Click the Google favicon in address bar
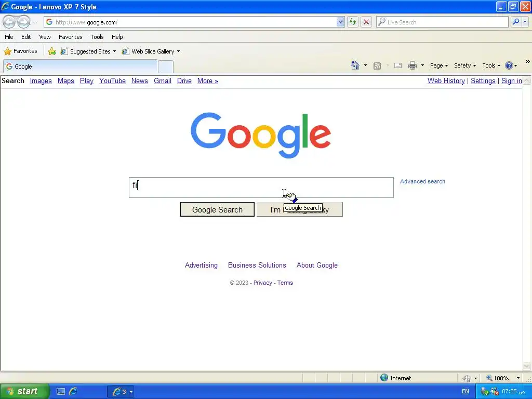Image resolution: width=532 pixels, height=399 pixels. (49, 22)
